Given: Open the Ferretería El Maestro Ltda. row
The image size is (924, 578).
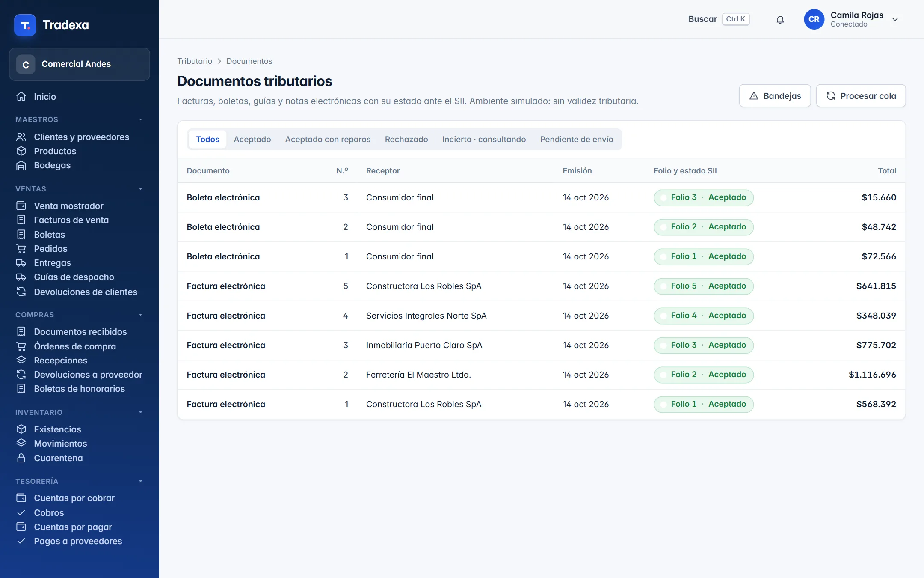Looking at the screenshot, I should (x=541, y=375).
